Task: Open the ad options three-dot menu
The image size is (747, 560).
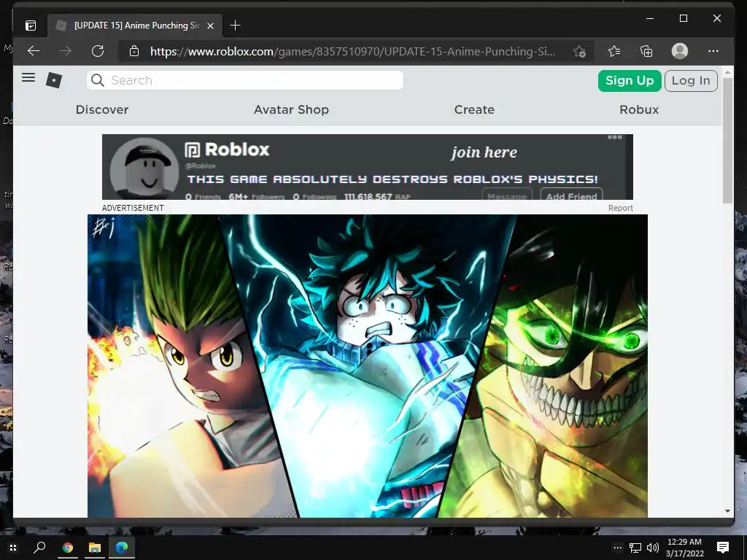Action: click(x=614, y=137)
